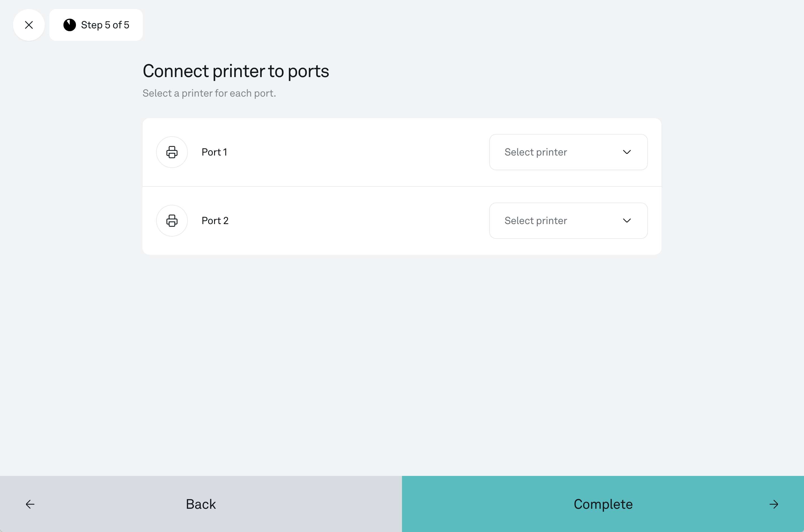Click the 'Select a printer for each port' subtitle
The height and width of the screenshot is (532, 804).
(209, 93)
